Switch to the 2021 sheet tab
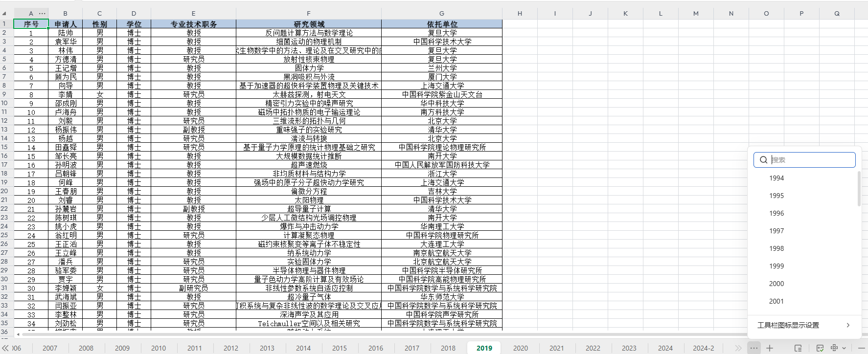 point(557,348)
